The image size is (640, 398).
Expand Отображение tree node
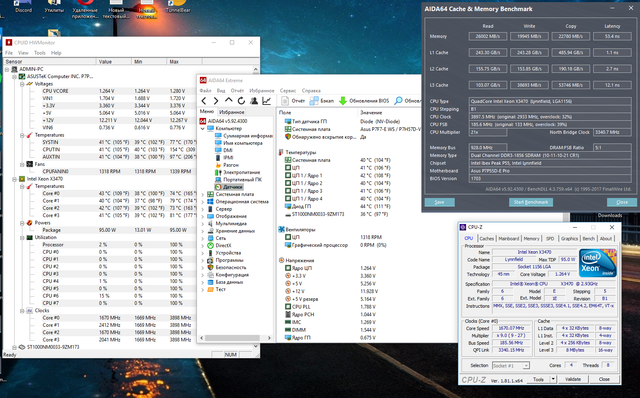(202, 216)
